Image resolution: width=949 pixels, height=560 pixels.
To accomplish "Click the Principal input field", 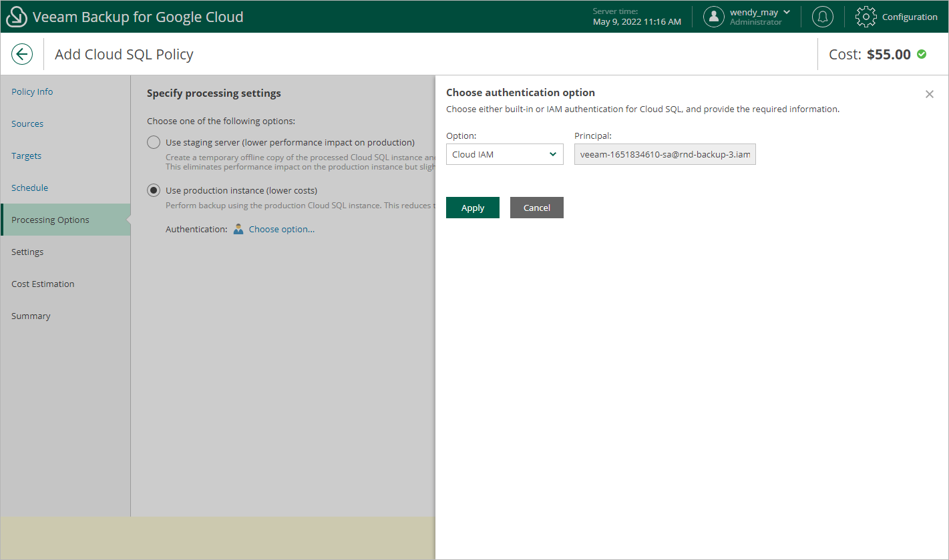I will (665, 154).
